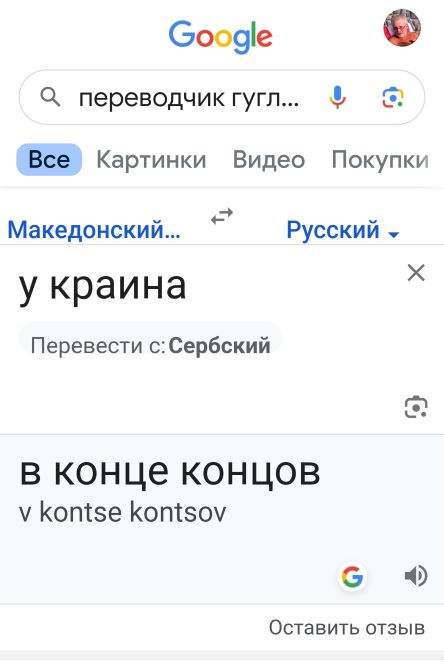Screen dimensions: 444x669
Task: Click the Оставить отзыв link
Action: coord(347,628)
